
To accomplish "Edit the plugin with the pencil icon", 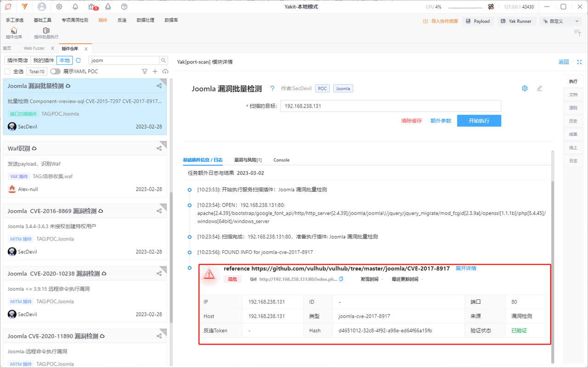I will point(539,88).
